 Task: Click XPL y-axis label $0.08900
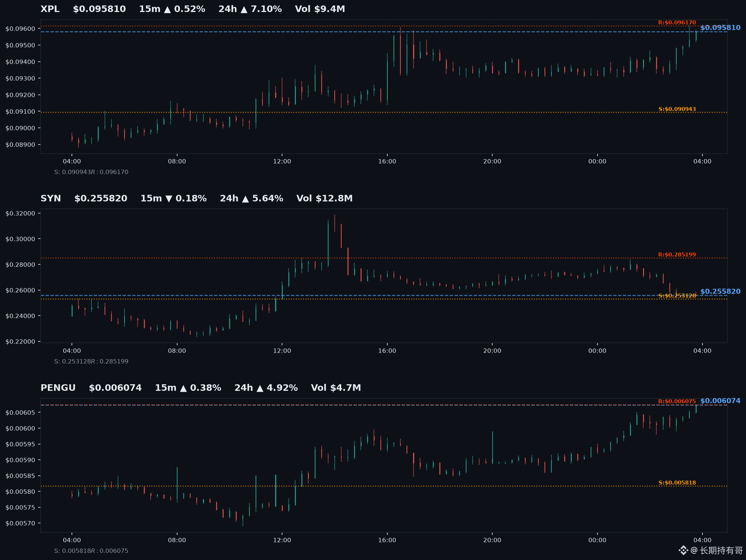click(20, 145)
